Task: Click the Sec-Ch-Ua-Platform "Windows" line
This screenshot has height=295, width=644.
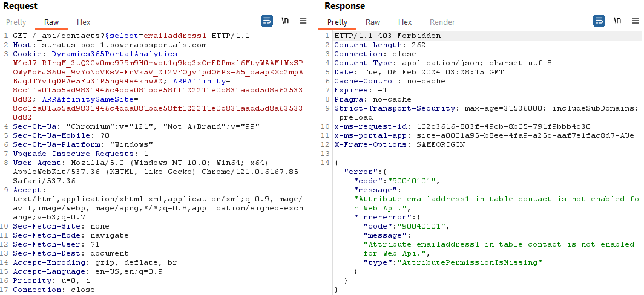Action: pos(83,144)
